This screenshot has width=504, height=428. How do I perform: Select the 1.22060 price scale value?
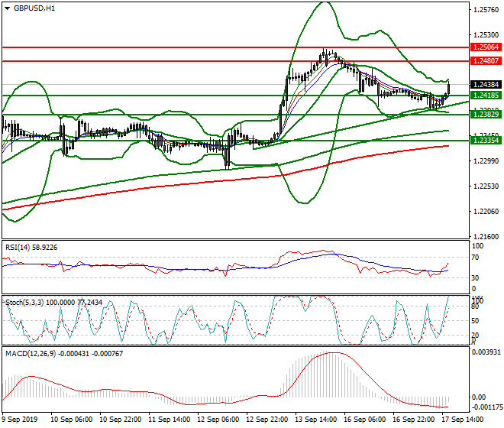pos(486,212)
